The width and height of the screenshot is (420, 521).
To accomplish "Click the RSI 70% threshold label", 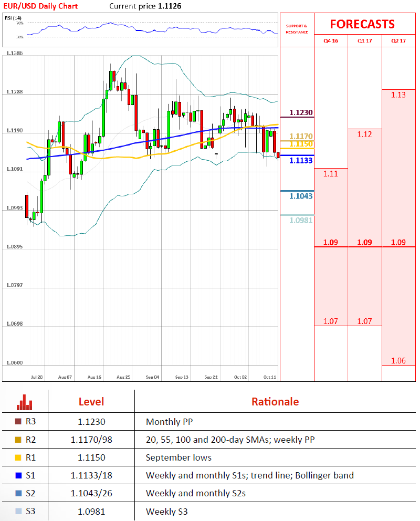I will tap(20, 23).
